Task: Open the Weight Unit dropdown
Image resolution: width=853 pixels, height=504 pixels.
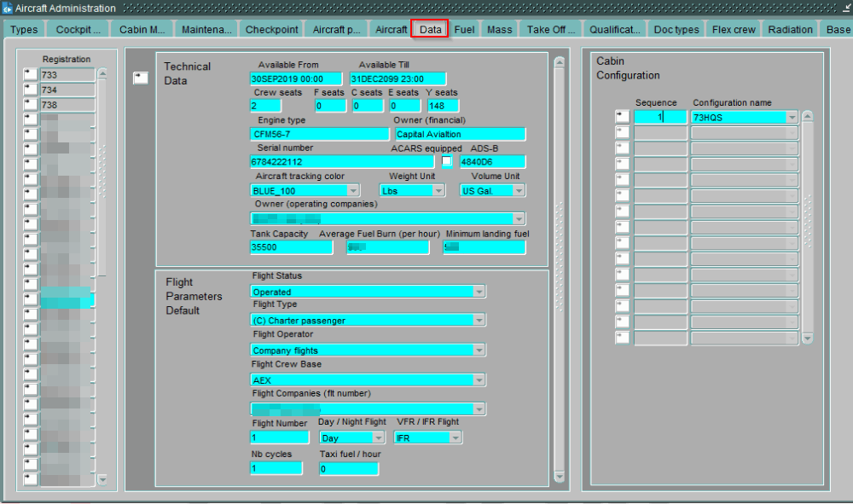Action: [x=438, y=190]
